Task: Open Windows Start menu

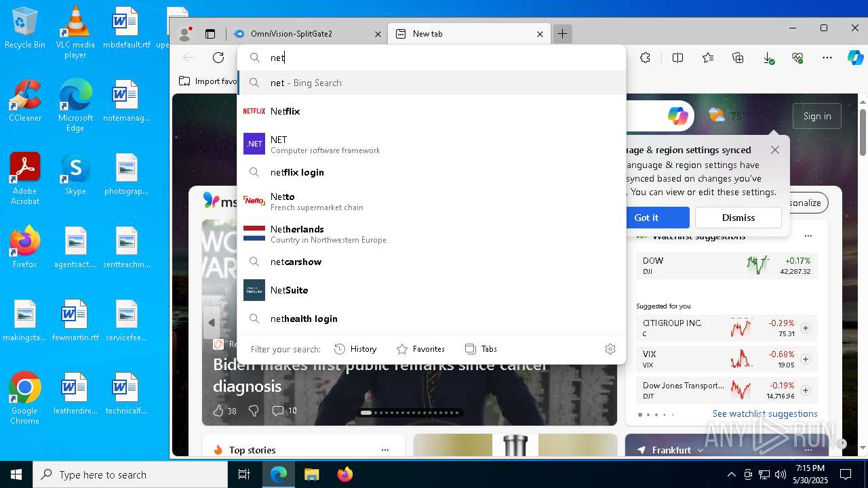Action: coord(16,474)
